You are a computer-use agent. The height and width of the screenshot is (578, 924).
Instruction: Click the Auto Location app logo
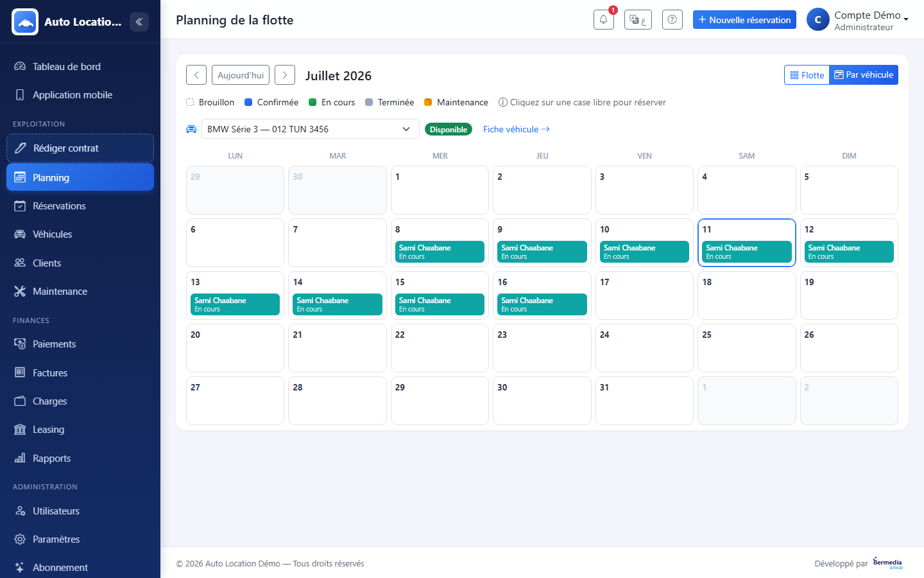[25, 22]
